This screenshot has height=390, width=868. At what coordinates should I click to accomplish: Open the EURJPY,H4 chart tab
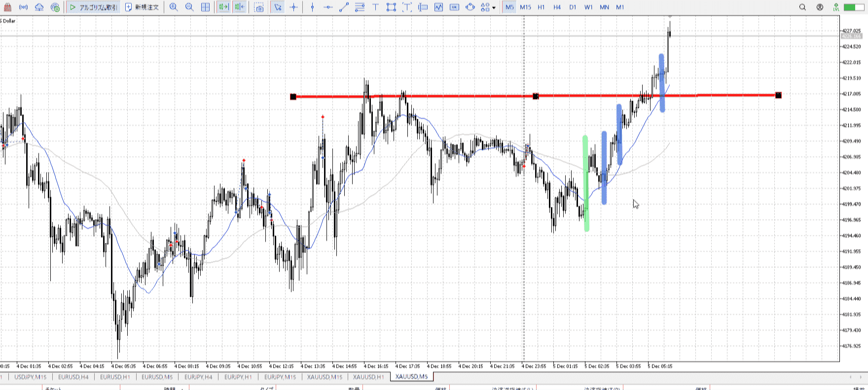coord(198,377)
